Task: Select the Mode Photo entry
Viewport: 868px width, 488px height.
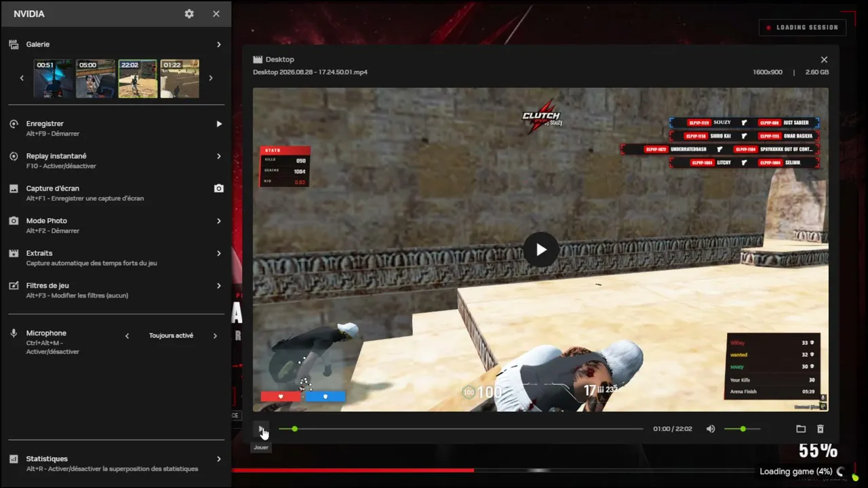Action: point(47,221)
